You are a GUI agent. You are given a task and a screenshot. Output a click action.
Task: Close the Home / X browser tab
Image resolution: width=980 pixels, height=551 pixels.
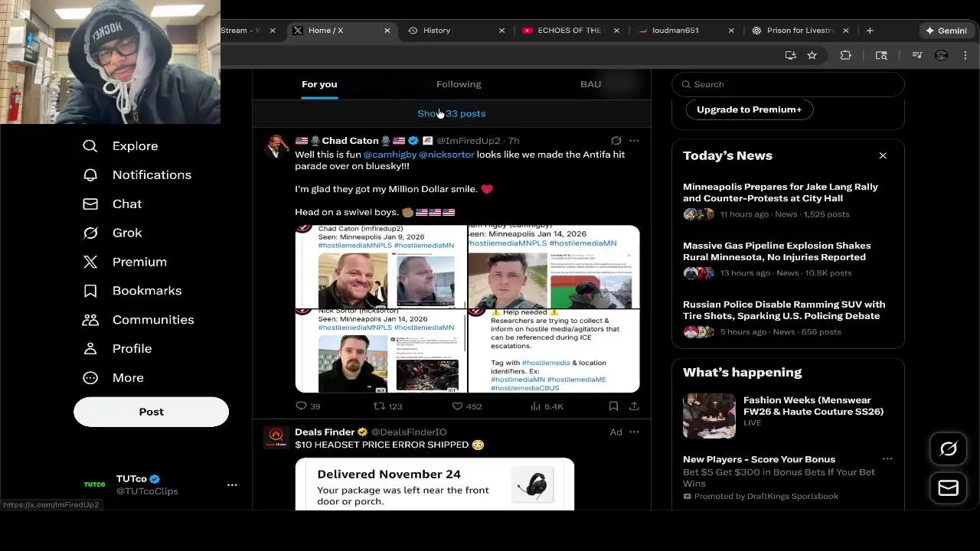(x=387, y=31)
